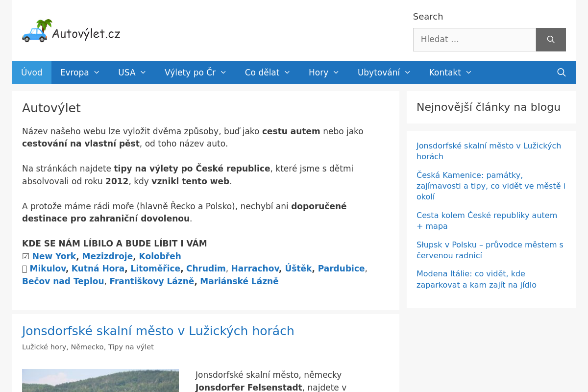588x392 pixels.
Task: Expand the Ubytování submenu chevron
Action: pyautogui.click(x=408, y=73)
